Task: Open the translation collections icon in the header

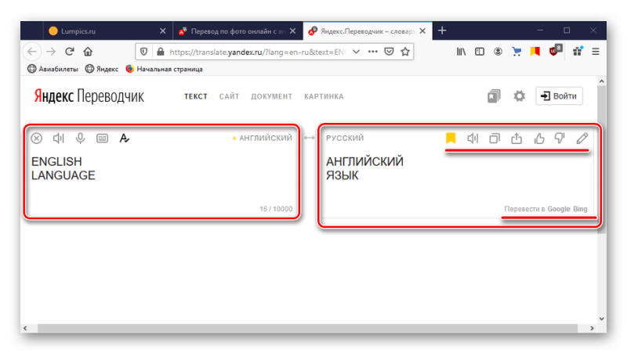Action: click(x=494, y=96)
